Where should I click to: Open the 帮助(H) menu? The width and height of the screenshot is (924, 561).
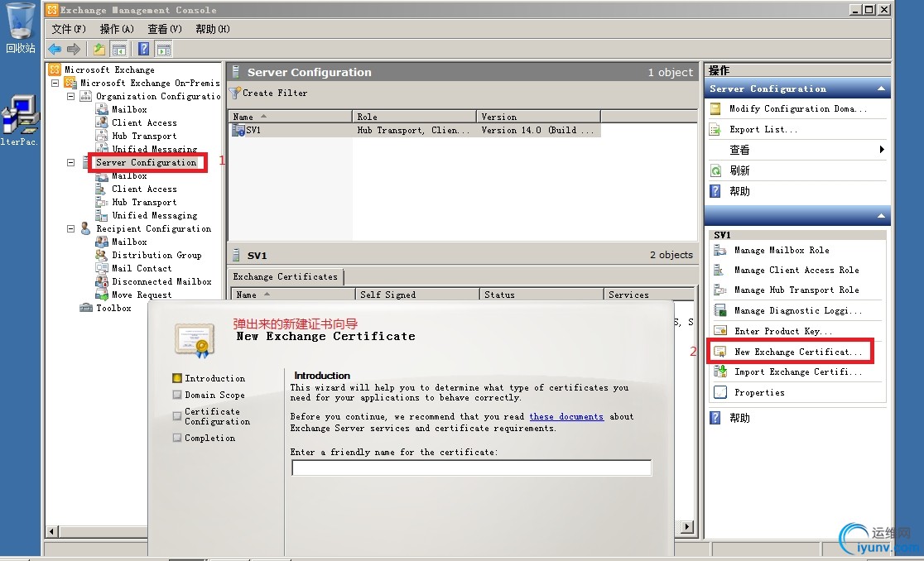tap(212, 29)
